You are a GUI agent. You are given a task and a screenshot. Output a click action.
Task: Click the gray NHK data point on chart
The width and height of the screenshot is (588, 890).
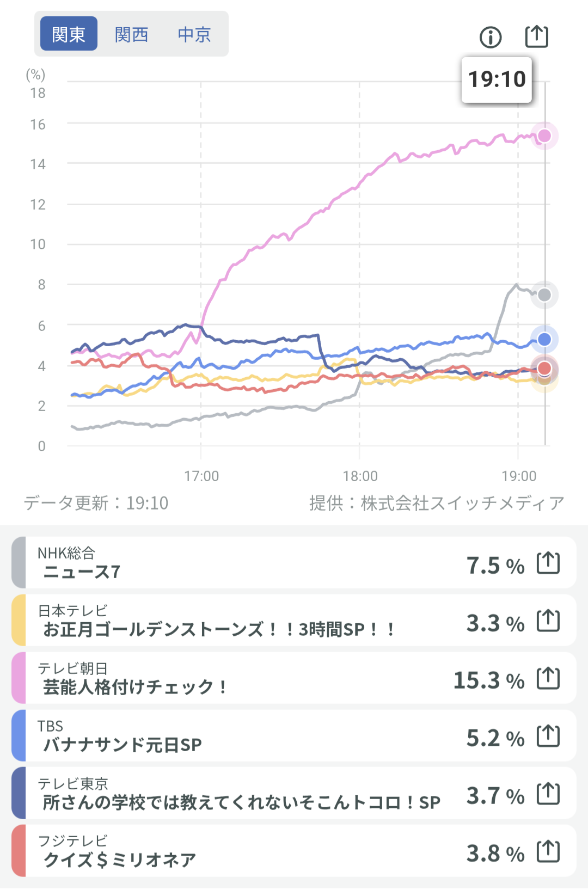(544, 295)
